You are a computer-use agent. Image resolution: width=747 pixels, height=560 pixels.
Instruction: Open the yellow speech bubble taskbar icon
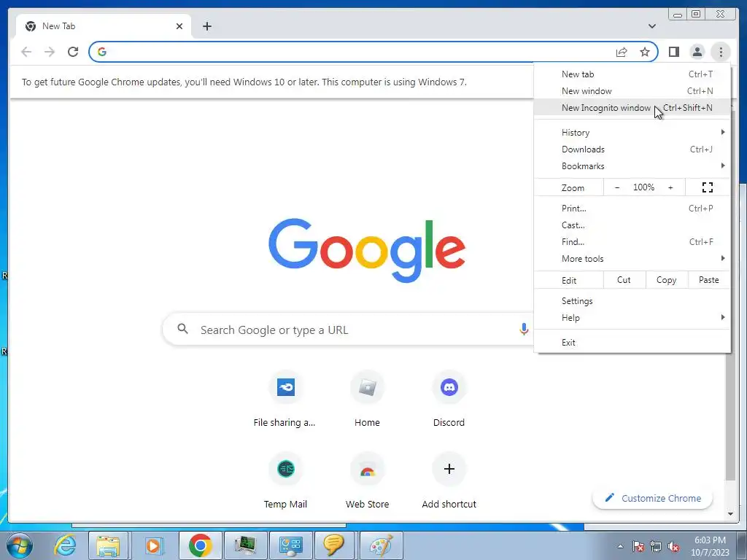[x=334, y=545]
